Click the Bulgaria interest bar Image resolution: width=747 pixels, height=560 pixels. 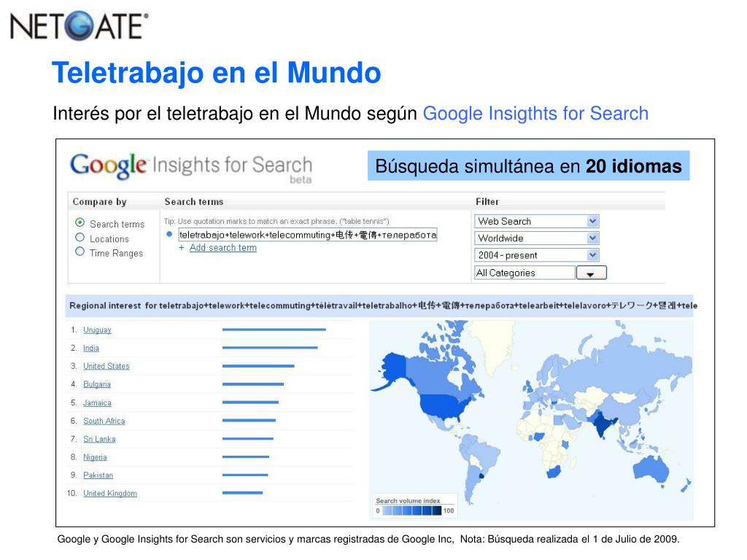(x=253, y=384)
